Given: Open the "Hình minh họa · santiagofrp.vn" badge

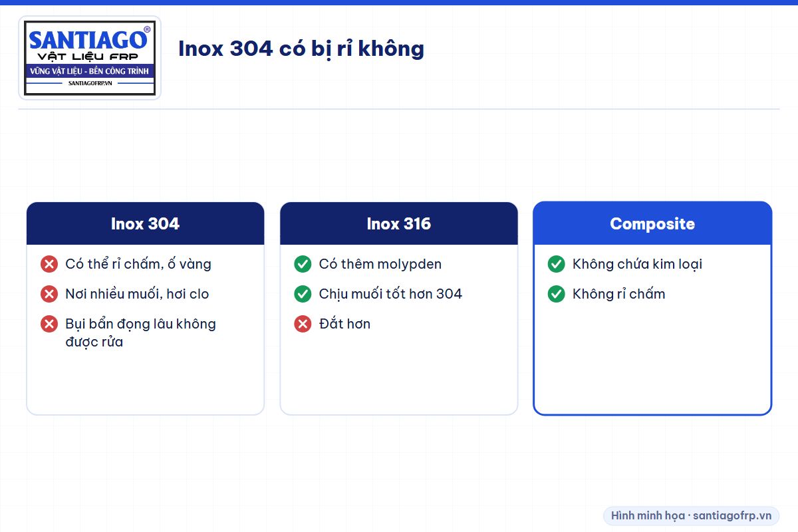Looking at the screenshot, I should click(691, 515).
